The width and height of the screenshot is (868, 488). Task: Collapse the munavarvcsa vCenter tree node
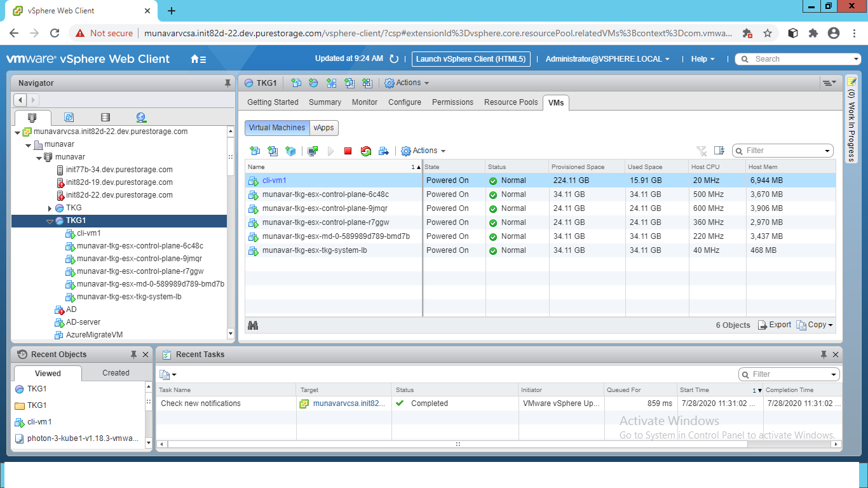coord(17,132)
